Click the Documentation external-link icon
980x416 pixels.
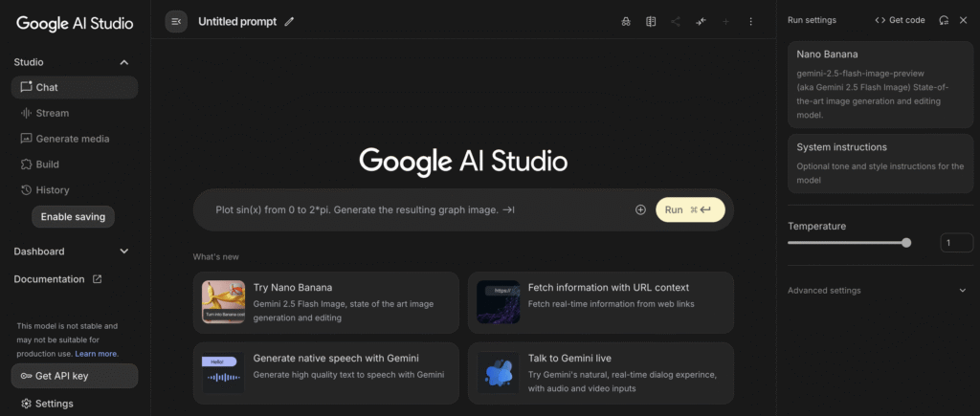coord(97,279)
